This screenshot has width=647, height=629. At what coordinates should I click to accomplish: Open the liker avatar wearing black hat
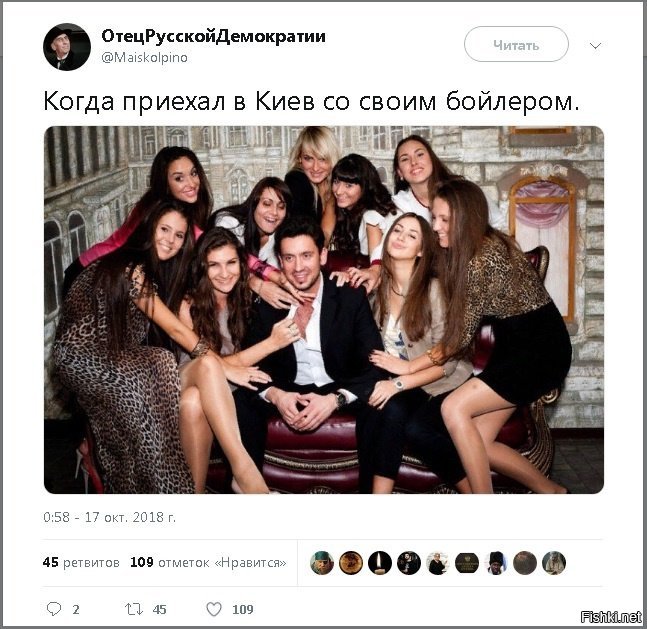(x=496, y=563)
